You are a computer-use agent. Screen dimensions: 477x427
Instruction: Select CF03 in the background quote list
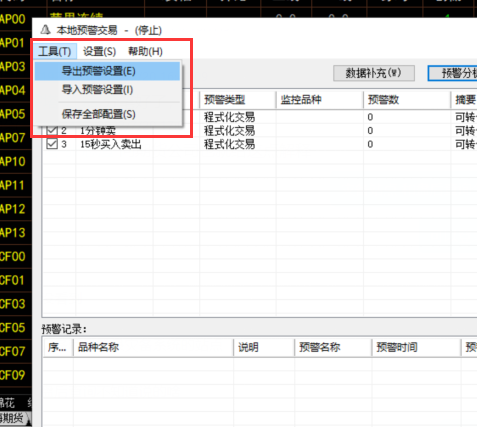[13, 304]
